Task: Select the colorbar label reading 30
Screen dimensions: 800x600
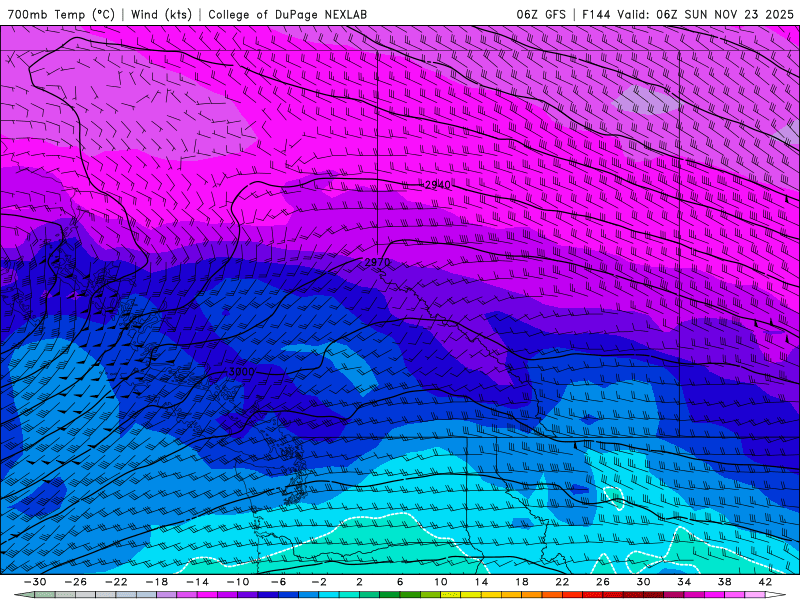Action: click(643, 582)
